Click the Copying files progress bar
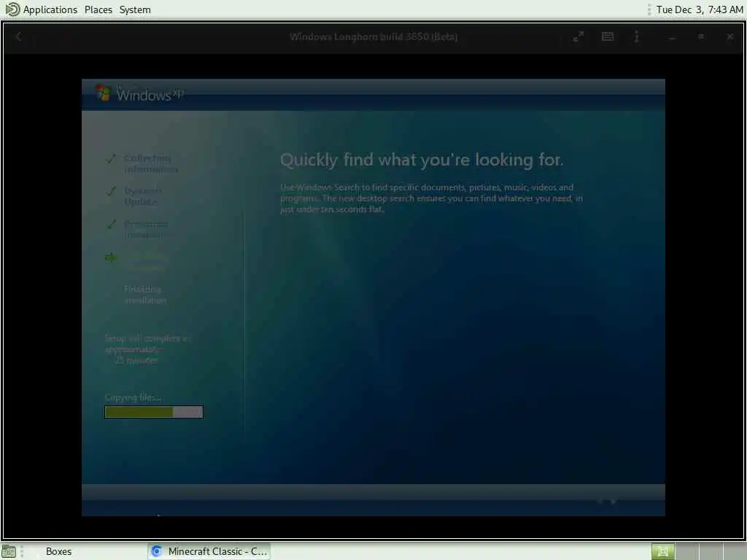Screen dimensions: 747x560 tap(154, 412)
